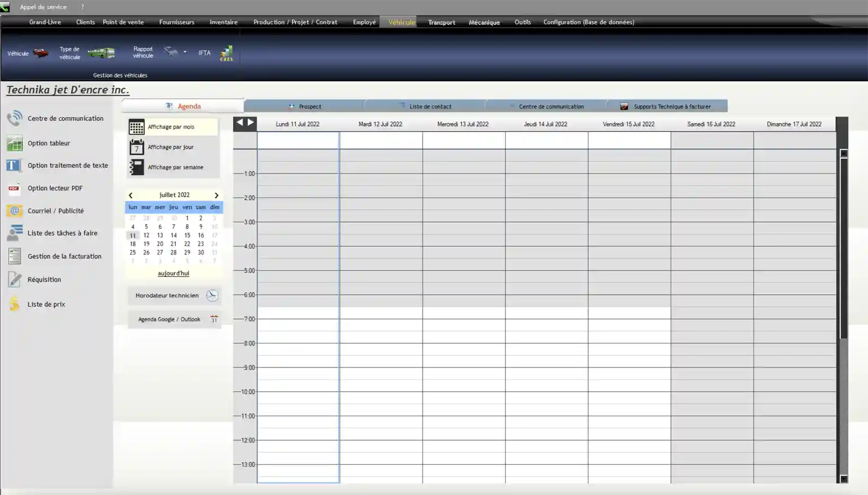868x495 pixels.
Task: Click the week view notebook icon
Action: (137, 167)
